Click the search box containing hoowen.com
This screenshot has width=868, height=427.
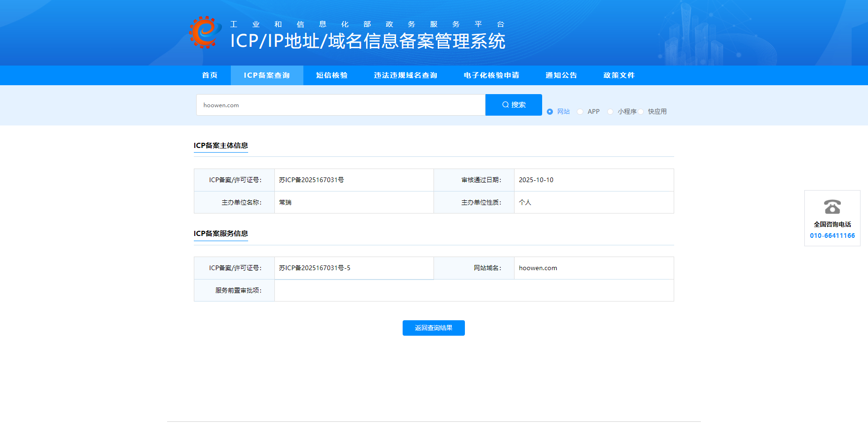click(341, 105)
